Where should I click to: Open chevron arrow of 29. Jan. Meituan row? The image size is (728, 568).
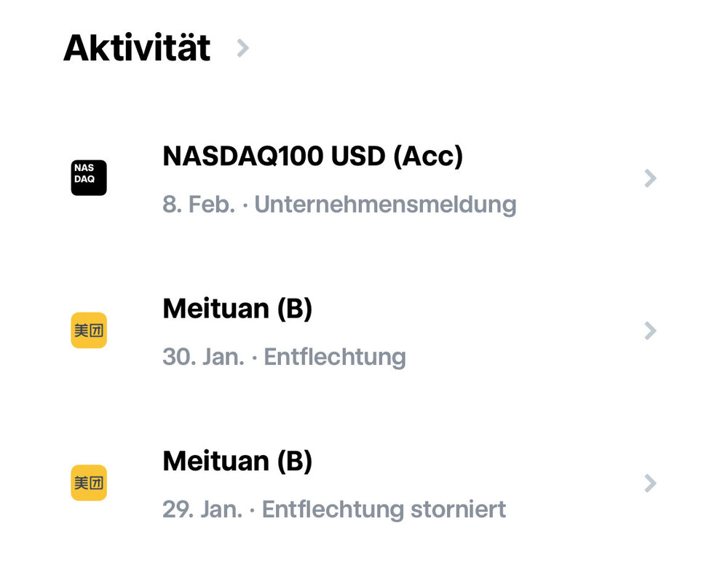pyautogui.click(x=651, y=484)
